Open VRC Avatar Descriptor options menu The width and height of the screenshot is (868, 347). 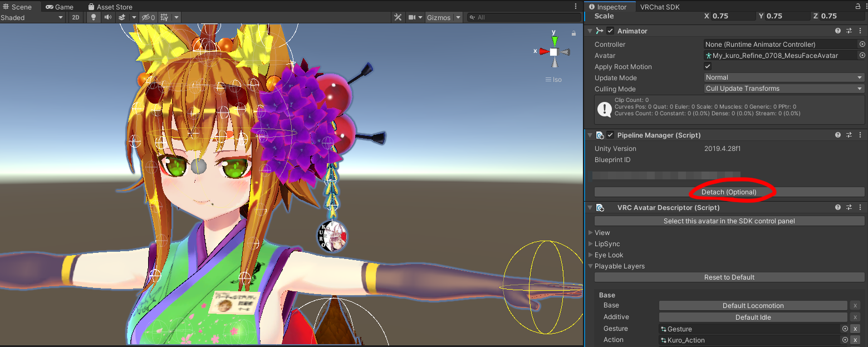click(x=861, y=208)
